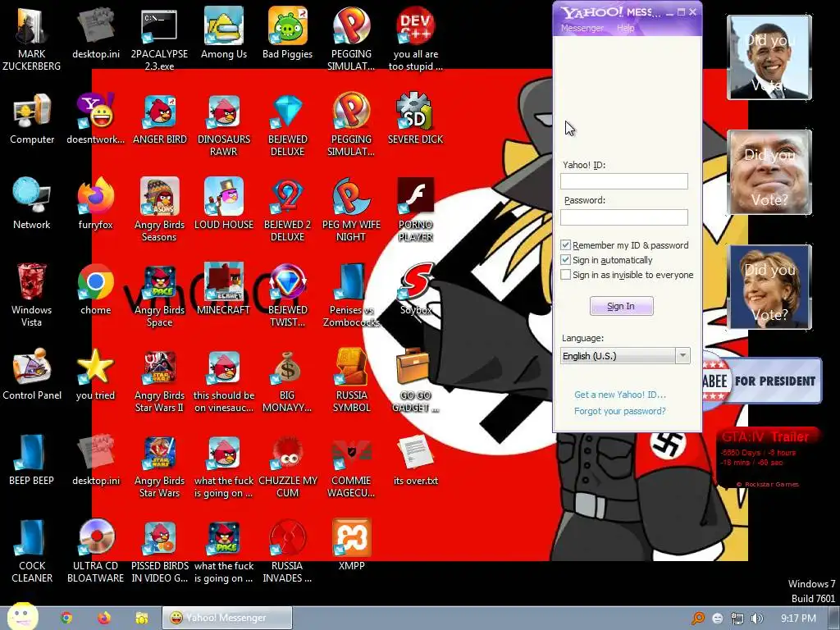Click the magnifier icon in the system tray

[698, 619]
